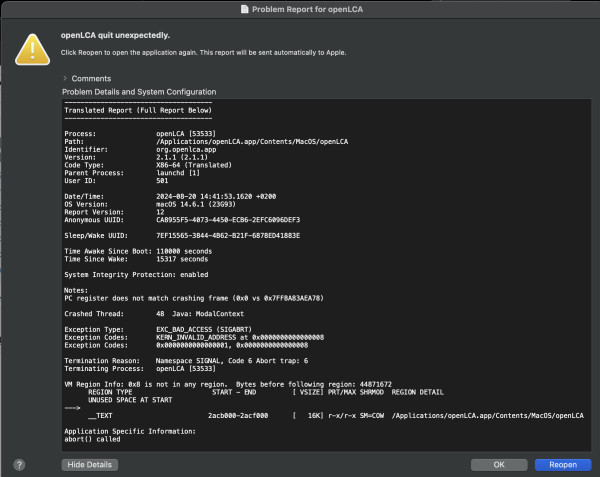Click the 'Termination Reason: Namespace SIGNAL' line

point(186,361)
